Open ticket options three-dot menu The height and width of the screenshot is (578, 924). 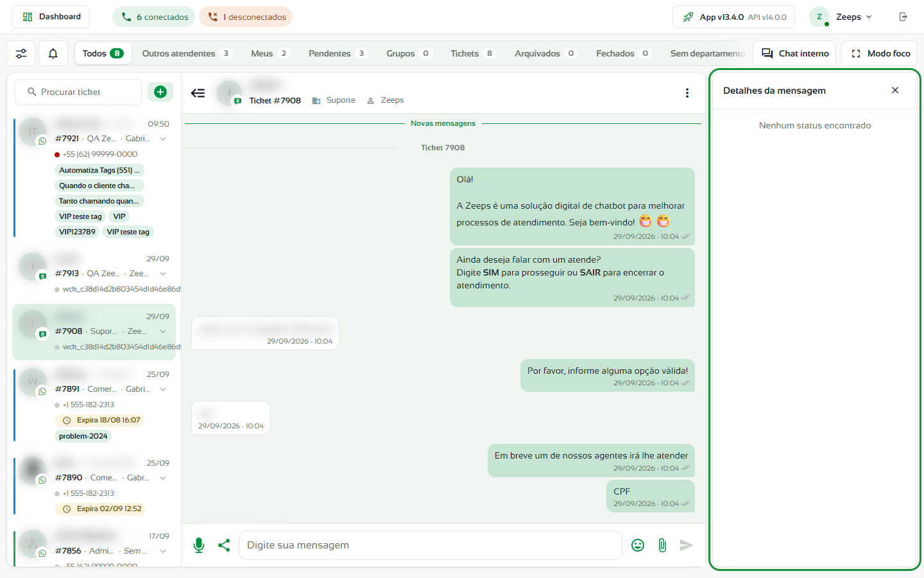687,93
